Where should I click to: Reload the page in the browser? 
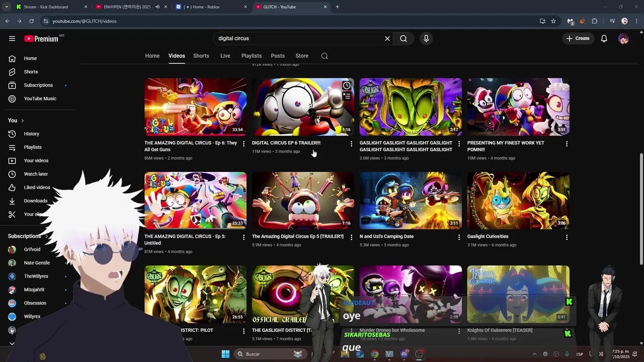tap(31, 21)
